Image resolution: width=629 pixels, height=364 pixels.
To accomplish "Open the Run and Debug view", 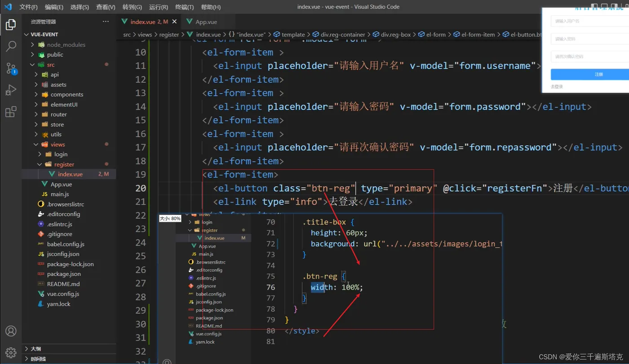I will (x=11, y=90).
